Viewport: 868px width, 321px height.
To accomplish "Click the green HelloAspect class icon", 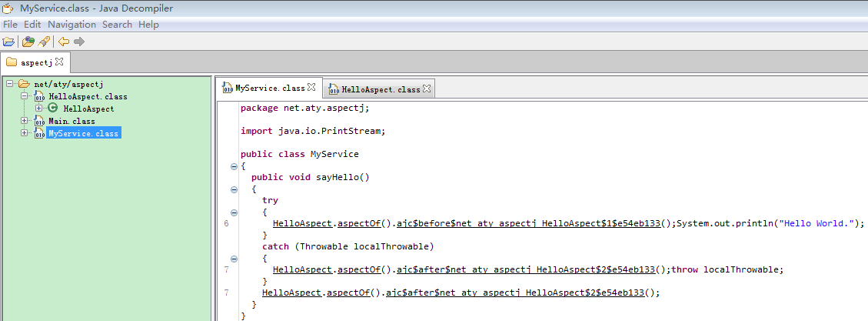I will tap(52, 109).
